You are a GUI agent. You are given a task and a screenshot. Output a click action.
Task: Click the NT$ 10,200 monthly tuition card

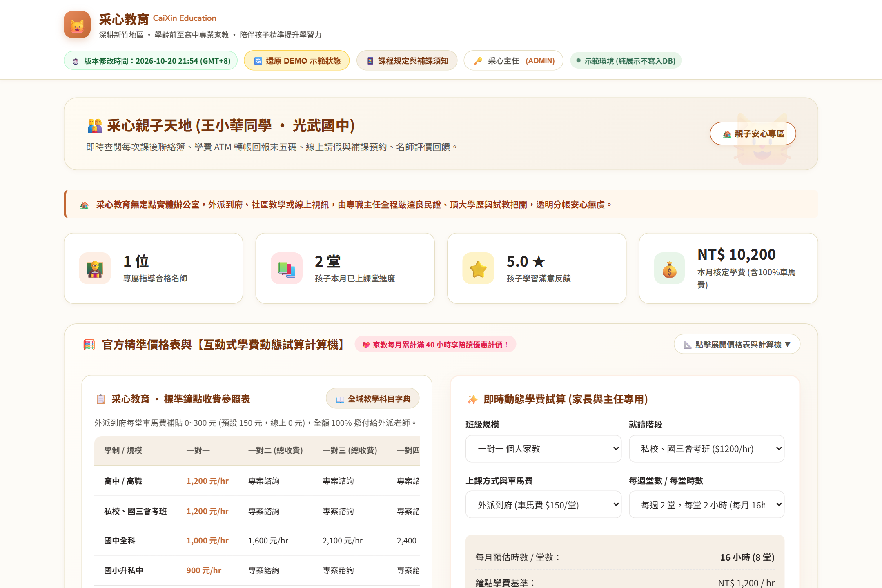pyautogui.click(x=728, y=268)
